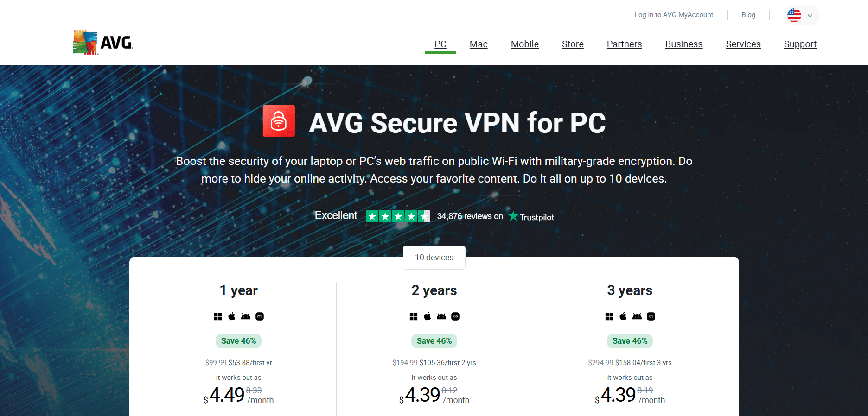This screenshot has height=416, width=868.
Task: Select the Android icon under 2 years plan
Action: [441, 316]
